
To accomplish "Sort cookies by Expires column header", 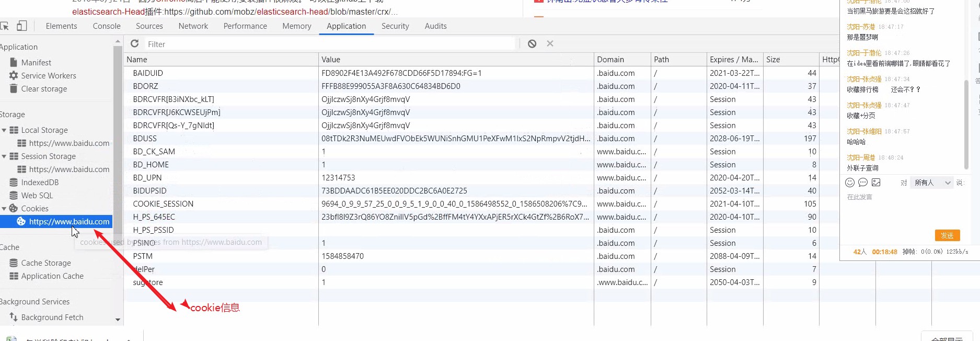I will pyautogui.click(x=735, y=59).
